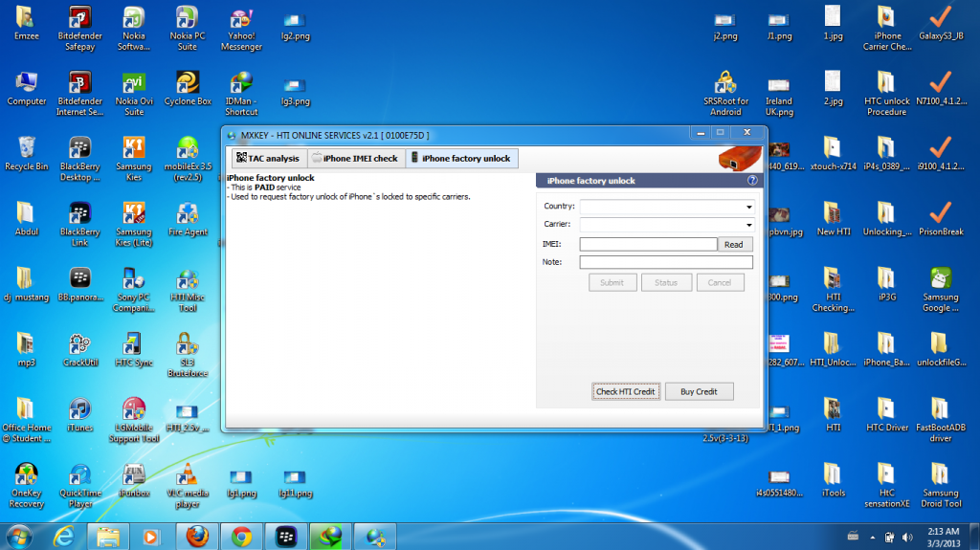Open LGMobile Support Tool shortcut

pos(134,420)
